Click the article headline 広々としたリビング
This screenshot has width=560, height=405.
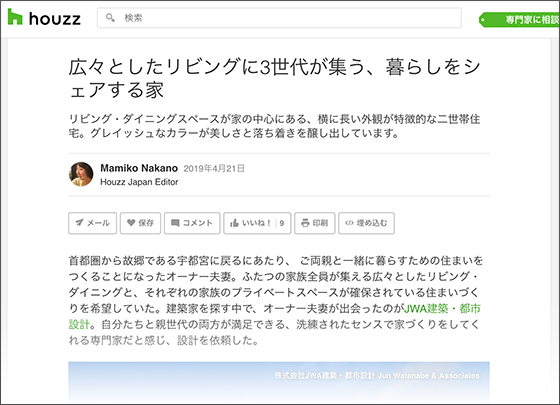(x=274, y=78)
